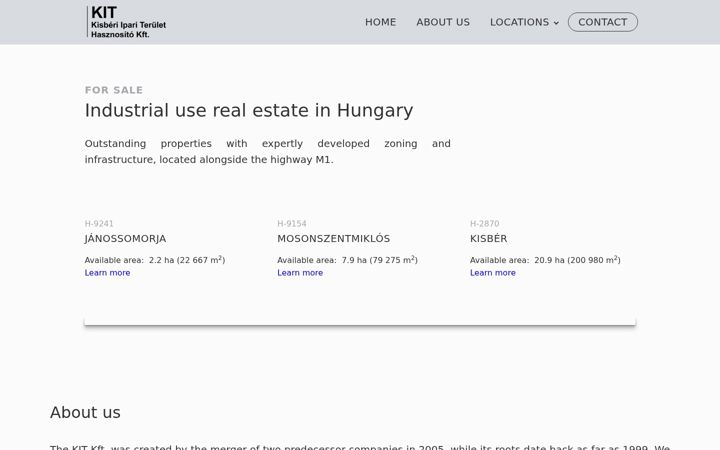
Task: Click the Outstanding properties description paragraph
Action: [x=267, y=152]
